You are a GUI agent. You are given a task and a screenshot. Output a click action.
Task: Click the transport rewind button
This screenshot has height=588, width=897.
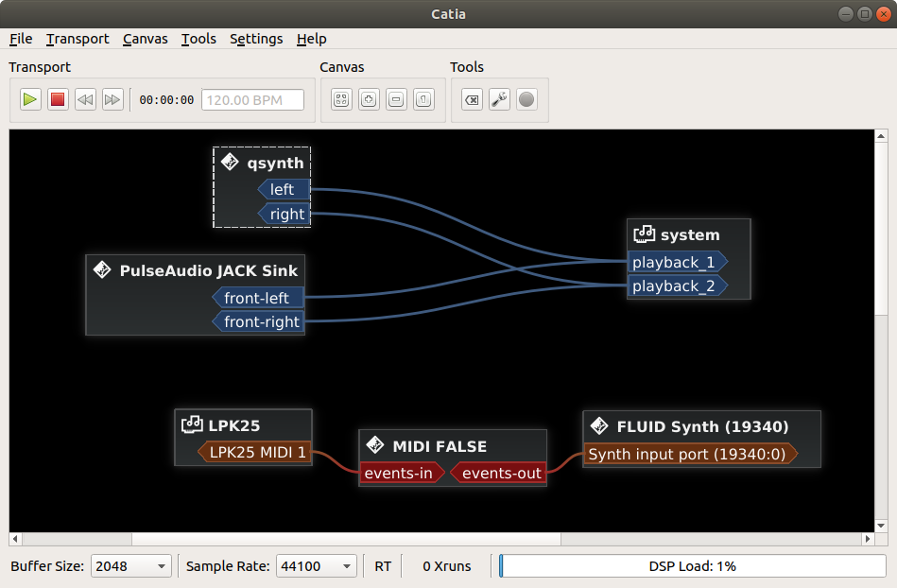click(x=85, y=99)
